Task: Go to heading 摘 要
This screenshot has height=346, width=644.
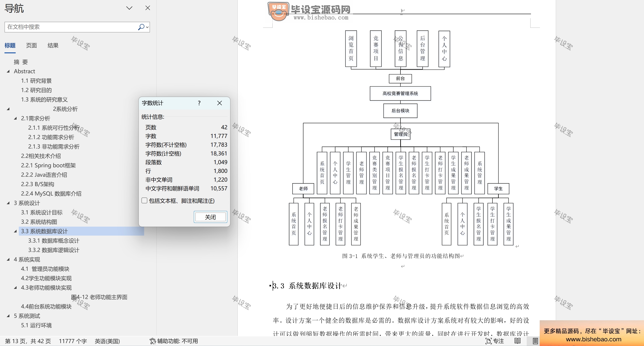Action: click(x=21, y=62)
